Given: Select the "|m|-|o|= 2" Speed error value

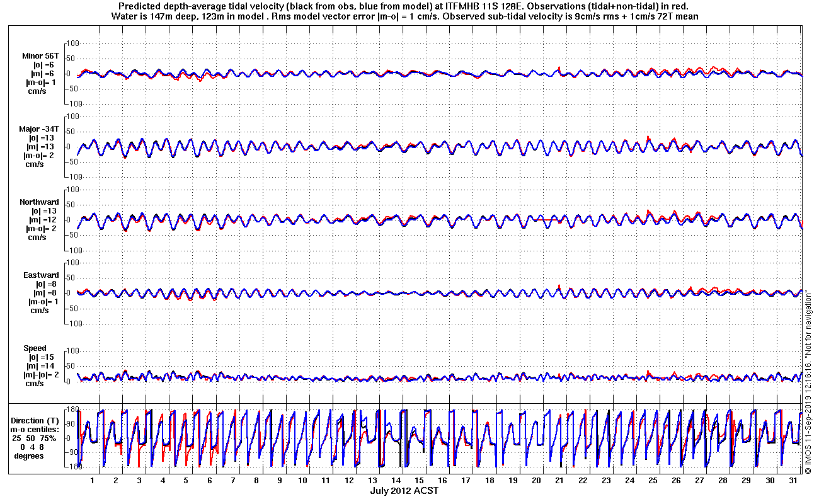Looking at the screenshot, I should (x=41, y=374).
